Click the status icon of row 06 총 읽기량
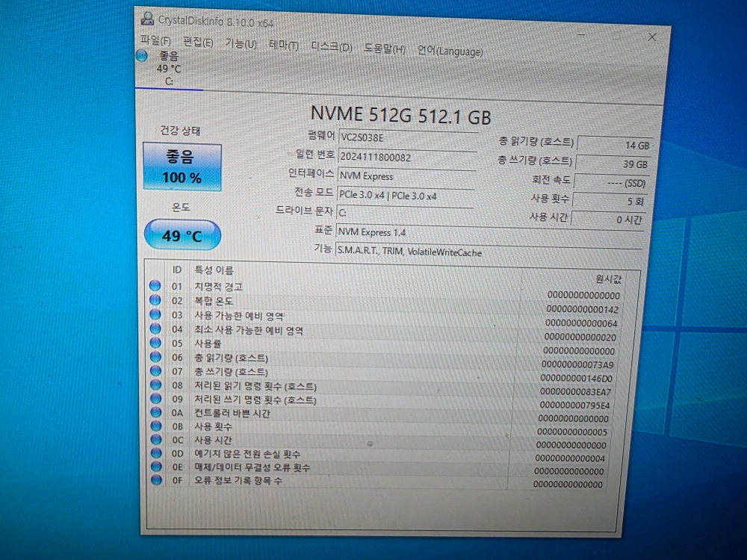The height and width of the screenshot is (560, 747). [x=156, y=356]
